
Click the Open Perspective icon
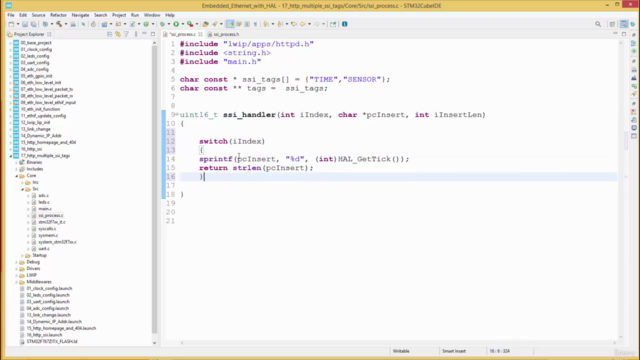[612, 24]
